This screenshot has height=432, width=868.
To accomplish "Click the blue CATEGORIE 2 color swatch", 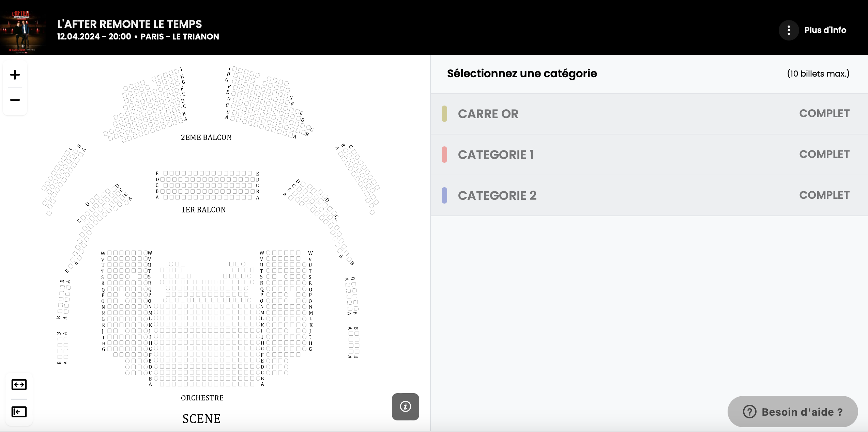I will coord(444,195).
